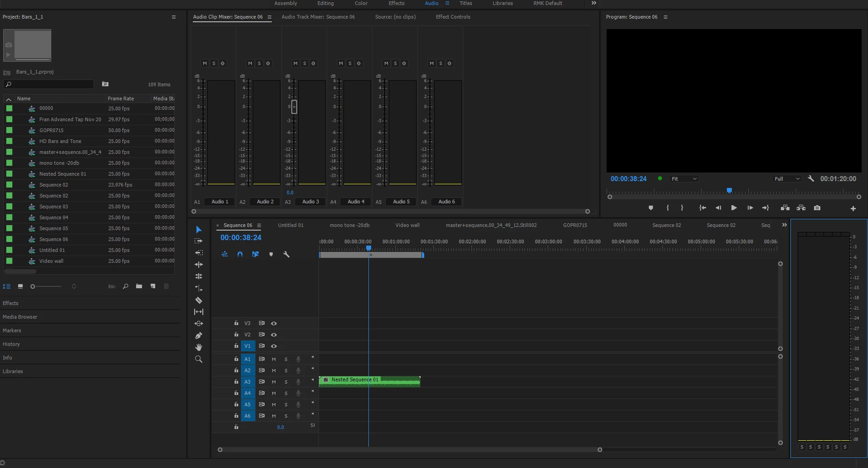Open the Effect Controls tab

tap(453, 17)
